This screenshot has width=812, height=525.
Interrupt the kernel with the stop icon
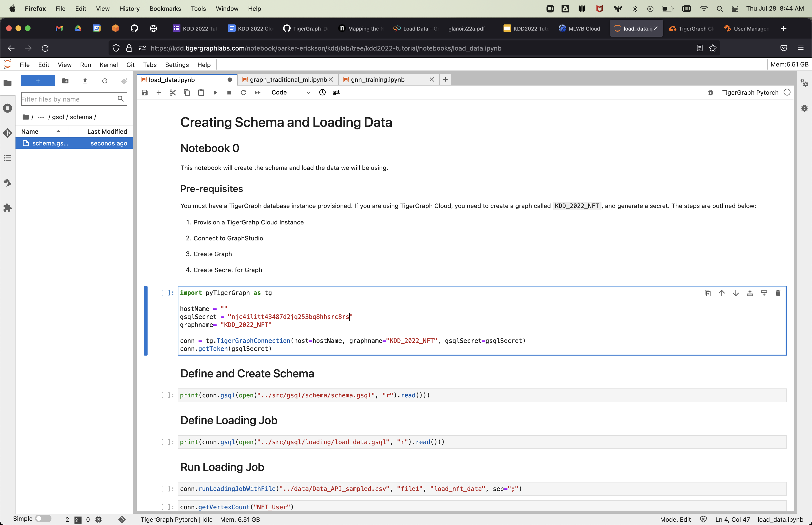pyautogui.click(x=229, y=92)
